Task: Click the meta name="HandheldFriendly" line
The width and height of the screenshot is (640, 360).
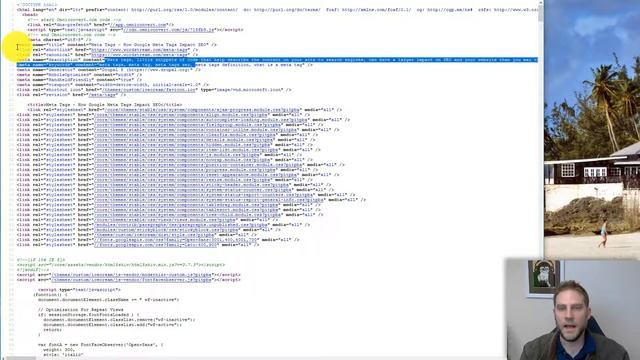Action: [x=79, y=80]
